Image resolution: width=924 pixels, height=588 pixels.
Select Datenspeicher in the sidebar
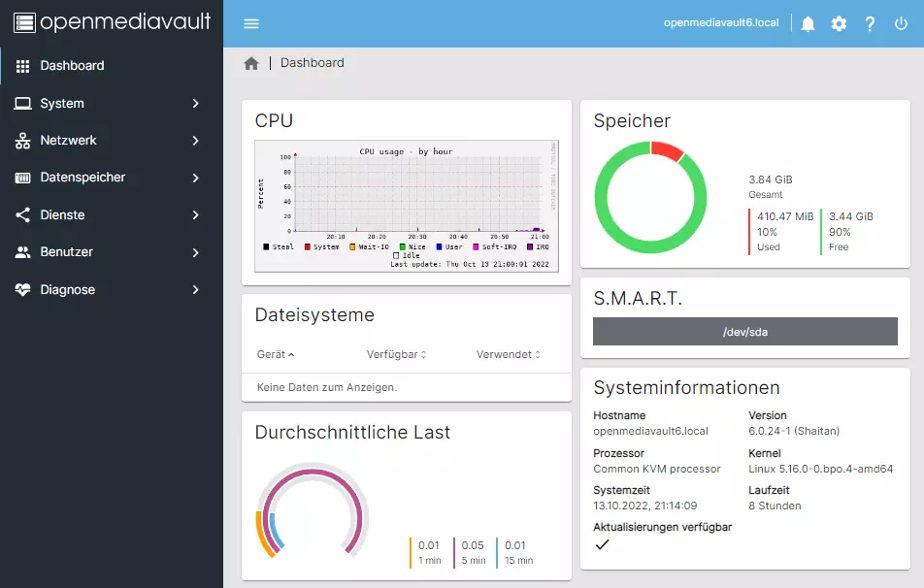pyautogui.click(x=82, y=177)
